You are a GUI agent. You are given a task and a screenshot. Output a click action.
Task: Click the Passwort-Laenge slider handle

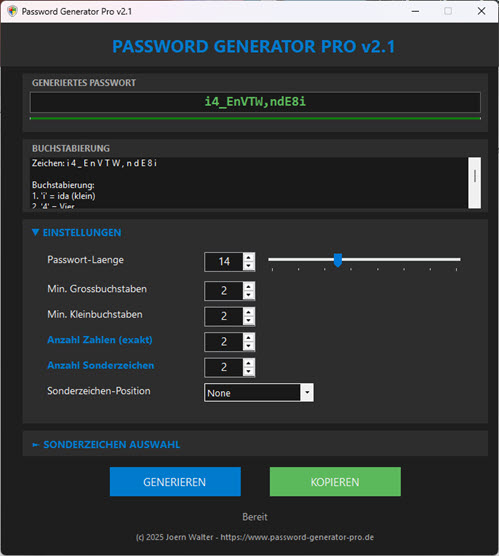click(338, 260)
